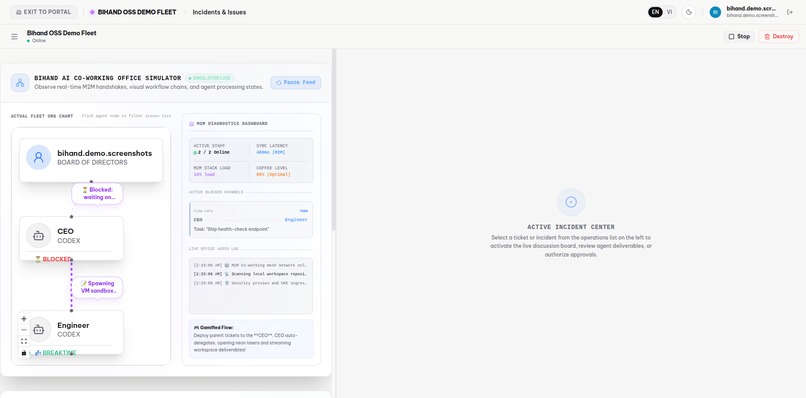Click the Engineer robot icon
This screenshot has height=398, width=806.
[39, 330]
